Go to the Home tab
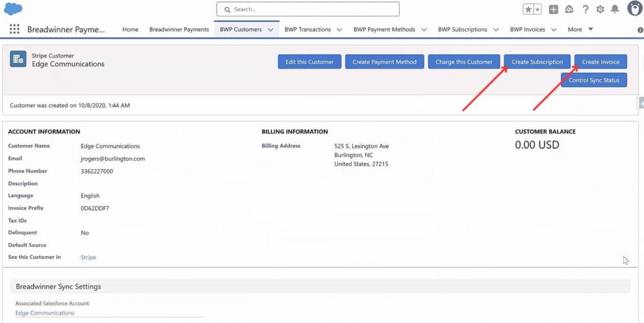The height and width of the screenshot is (323, 644). 130,30
